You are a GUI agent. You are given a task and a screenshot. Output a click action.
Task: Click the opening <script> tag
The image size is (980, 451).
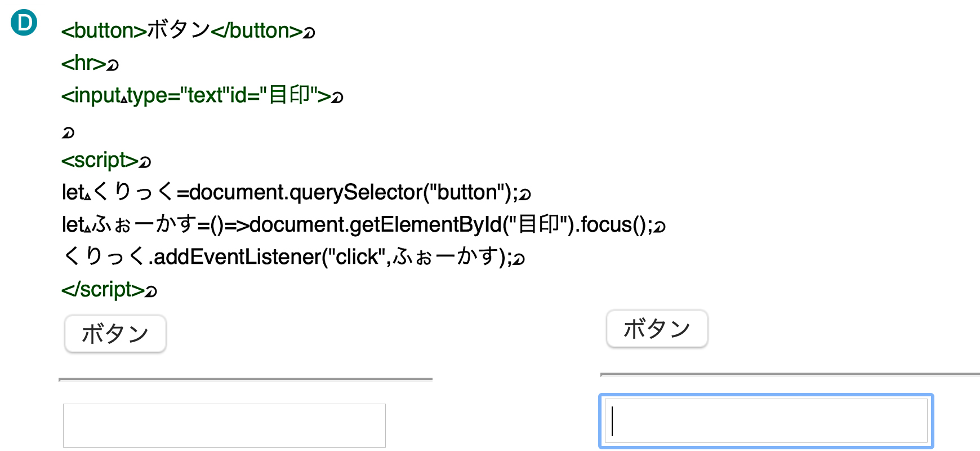tap(100, 161)
